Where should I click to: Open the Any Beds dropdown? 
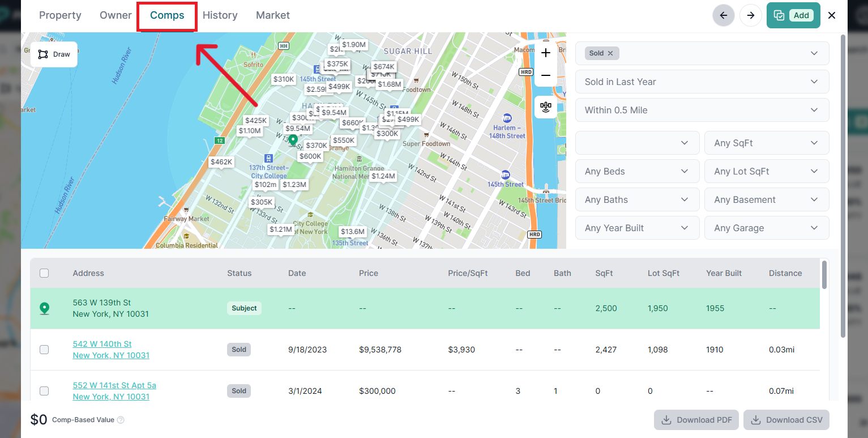click(637, 171)
